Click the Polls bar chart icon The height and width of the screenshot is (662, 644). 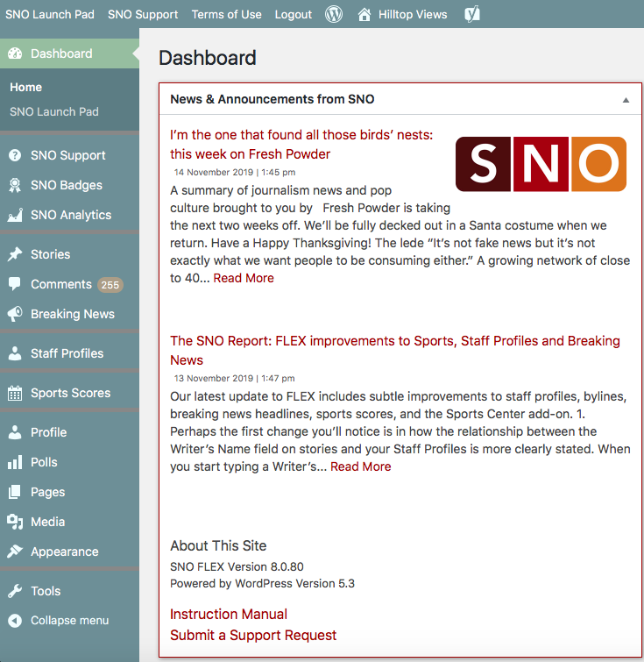(15, 462)
